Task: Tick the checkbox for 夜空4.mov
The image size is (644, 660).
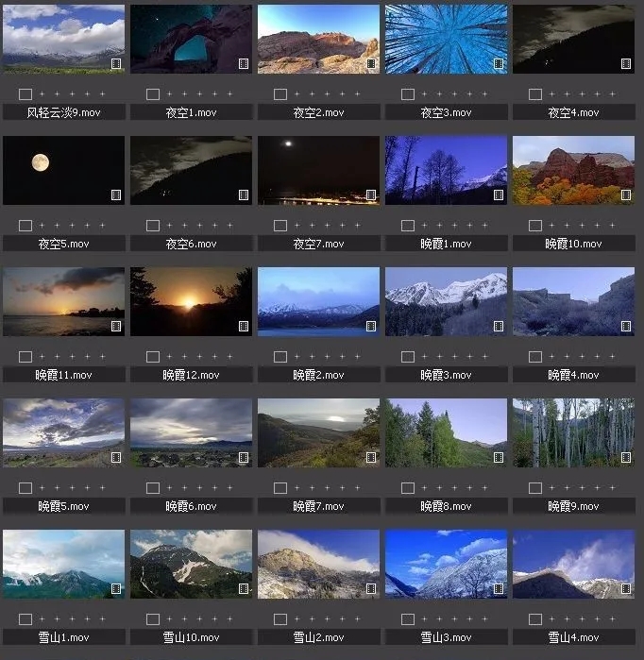Action: (535, 94)
